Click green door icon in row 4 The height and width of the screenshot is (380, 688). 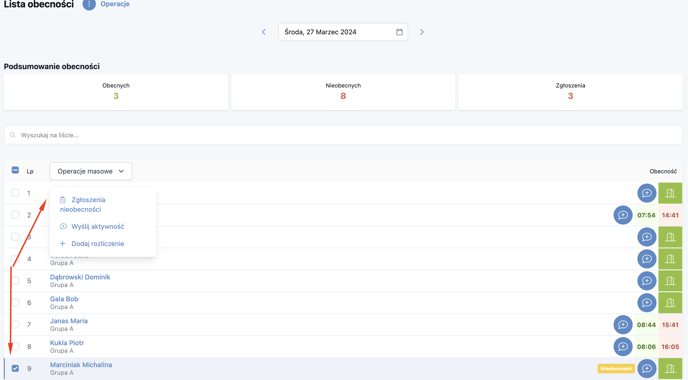670,259
